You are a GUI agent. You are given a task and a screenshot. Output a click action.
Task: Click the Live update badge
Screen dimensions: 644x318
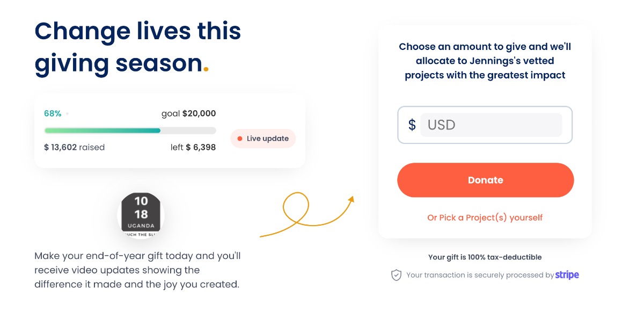tap(263, 139)
